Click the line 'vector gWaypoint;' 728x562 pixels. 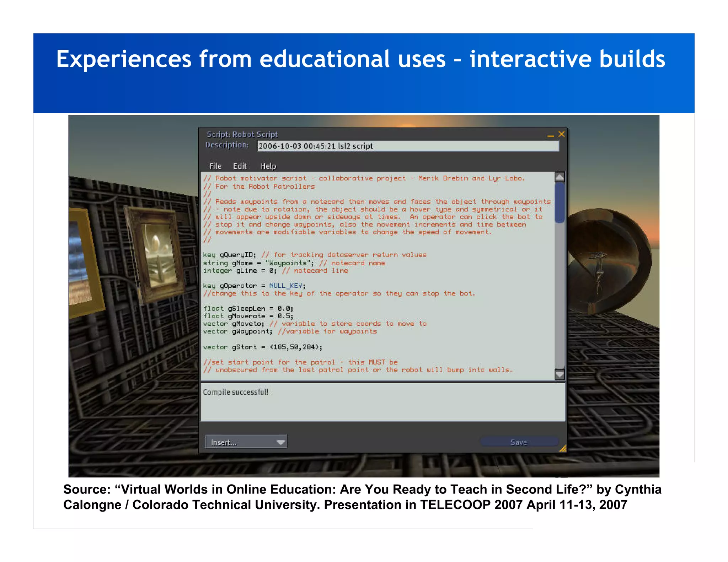238,331
